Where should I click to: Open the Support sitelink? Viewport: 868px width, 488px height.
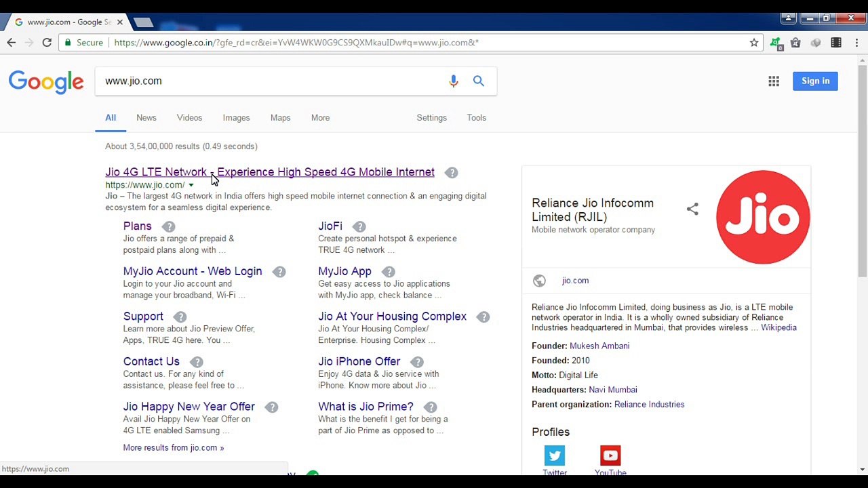[143, 317]
